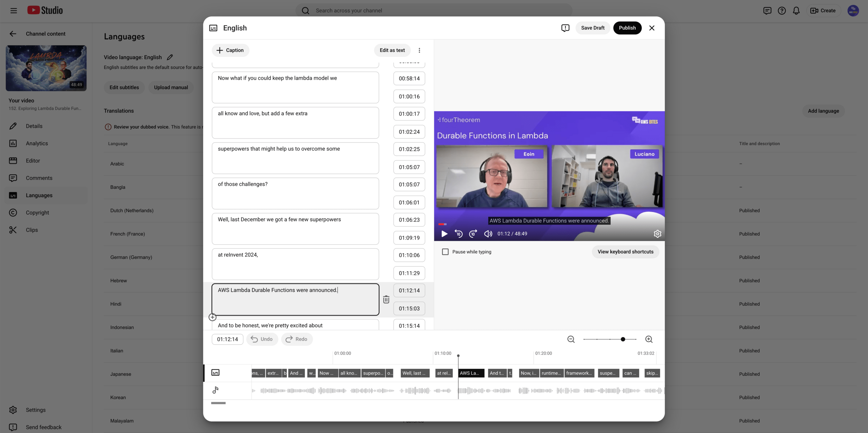
Task: Delete the selected caption with trash icon
Action: pyautogui.click(x=386, y=299)
